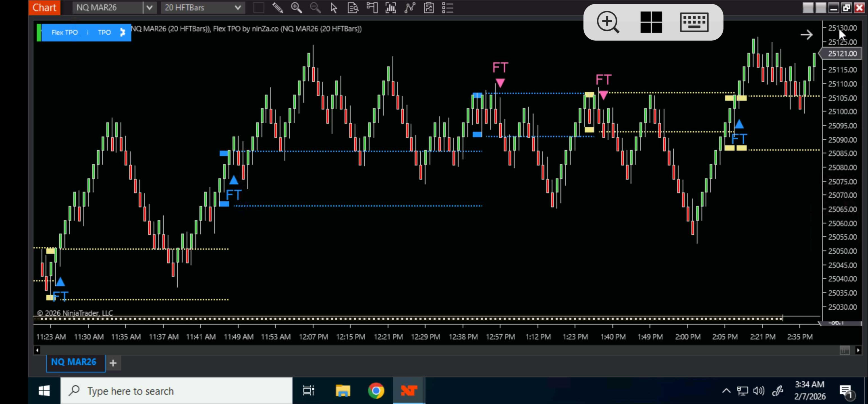Viewport: 868px width, 404px height.
Task: Open the Drawing Tools pencil menu
Action: pyautogui.click(x=277, y=8)
